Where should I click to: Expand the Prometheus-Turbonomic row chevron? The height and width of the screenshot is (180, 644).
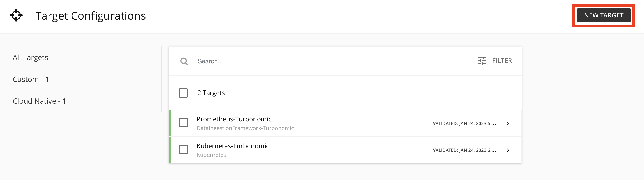pyautogui.click(x=508, y=123)
